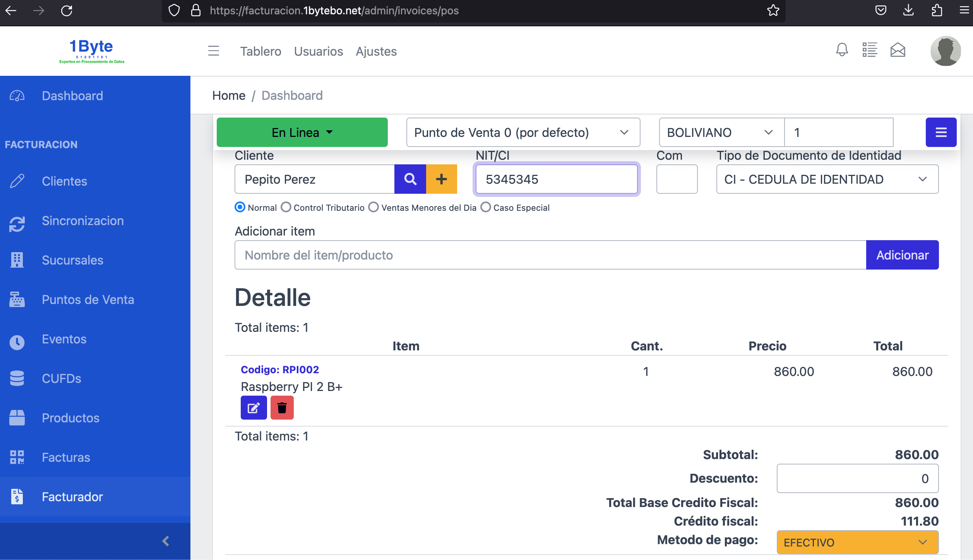Open the Punto de Venta dropdown
This screenshot has height=560, width=973.
523,132
